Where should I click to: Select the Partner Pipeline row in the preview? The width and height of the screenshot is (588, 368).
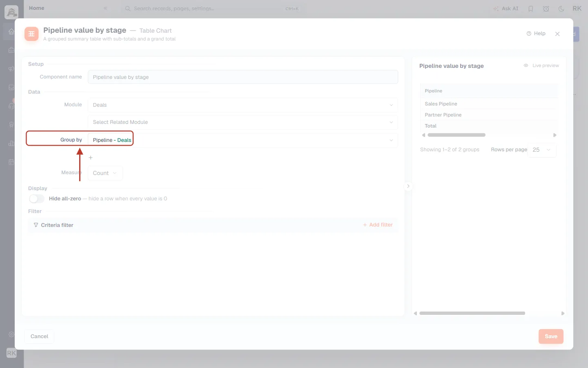tap(489, 115)
